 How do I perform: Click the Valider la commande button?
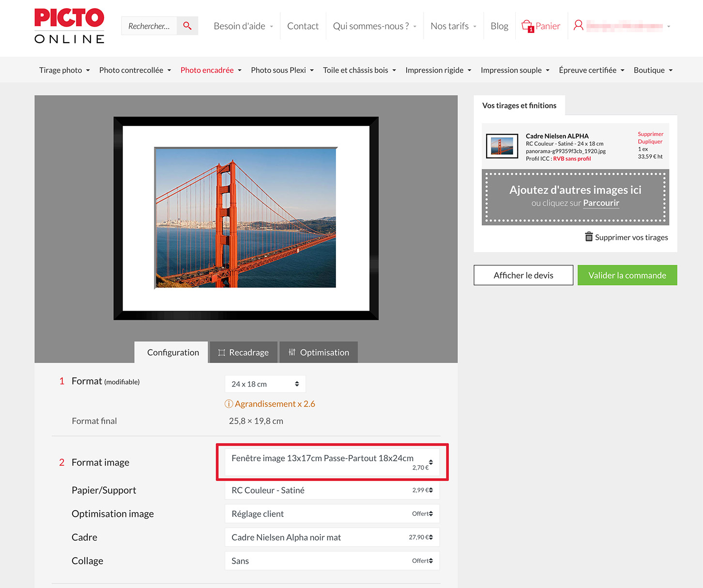coord(627,275)
